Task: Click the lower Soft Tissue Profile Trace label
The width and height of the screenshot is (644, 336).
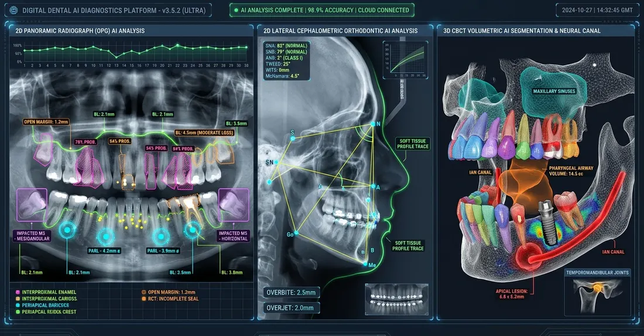Action: pos(408,246)
